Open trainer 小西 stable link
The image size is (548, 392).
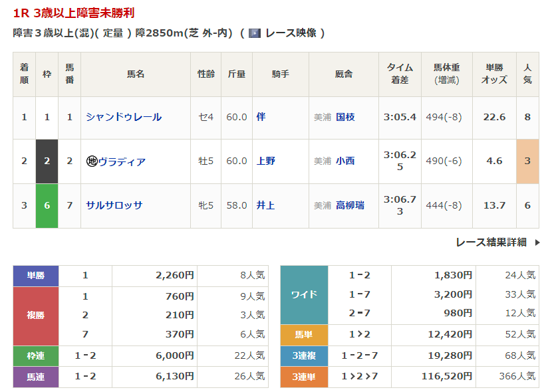coord(345,161)
